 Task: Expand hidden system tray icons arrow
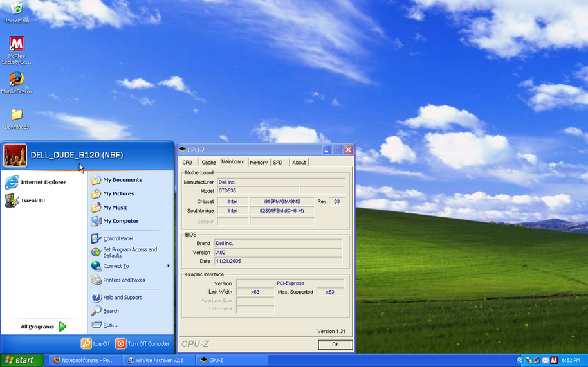coord(520,361)
